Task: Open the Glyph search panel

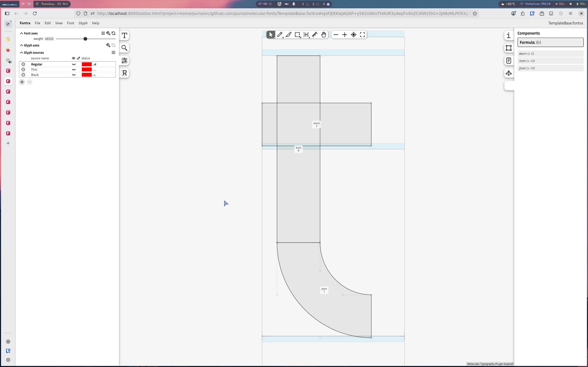Action: tap(124, 48)
